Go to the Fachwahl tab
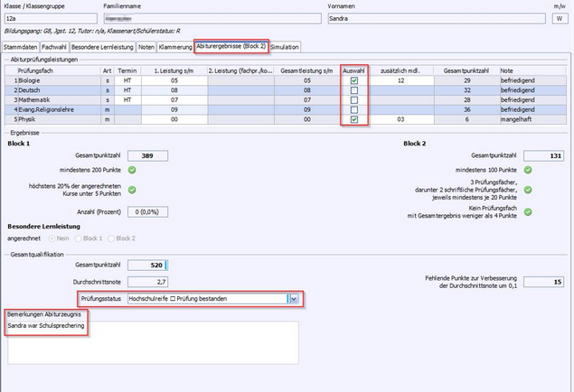 point(54,46)
